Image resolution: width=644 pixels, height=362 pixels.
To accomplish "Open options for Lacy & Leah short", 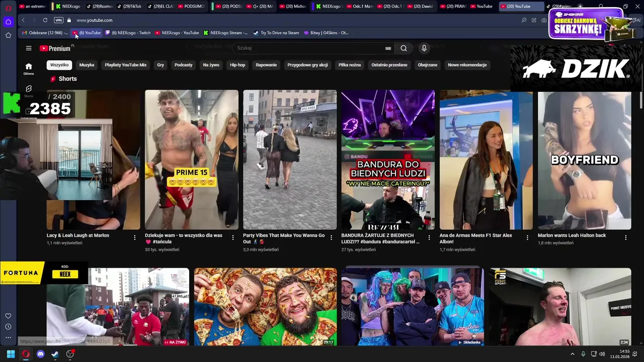I will click(x=134, y=237).
